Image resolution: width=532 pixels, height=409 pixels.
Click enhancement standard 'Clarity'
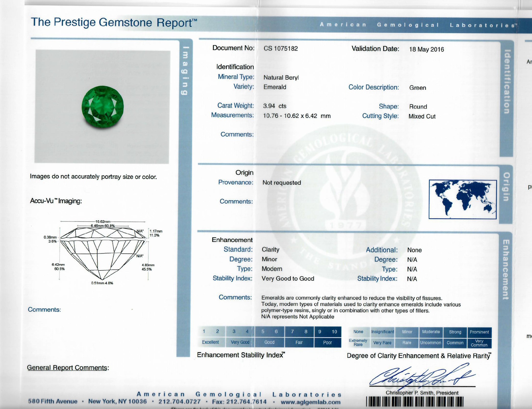270,250
